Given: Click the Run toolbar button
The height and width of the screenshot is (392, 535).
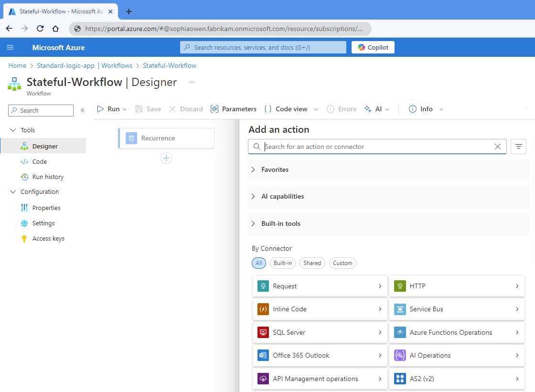Looking at the screenshot, I should pos(108,109).
